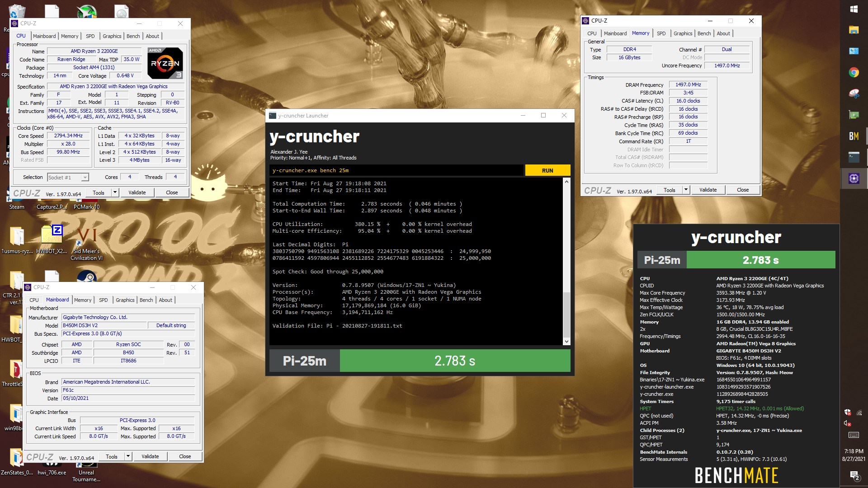Select the Steam desktop shortcut

pos(17,206)
